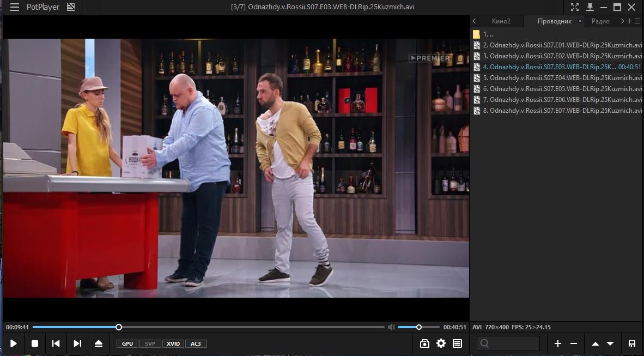Mute audio with the speaker icon
The width and height of the screenshot is (644, 356).
(391, 327)
